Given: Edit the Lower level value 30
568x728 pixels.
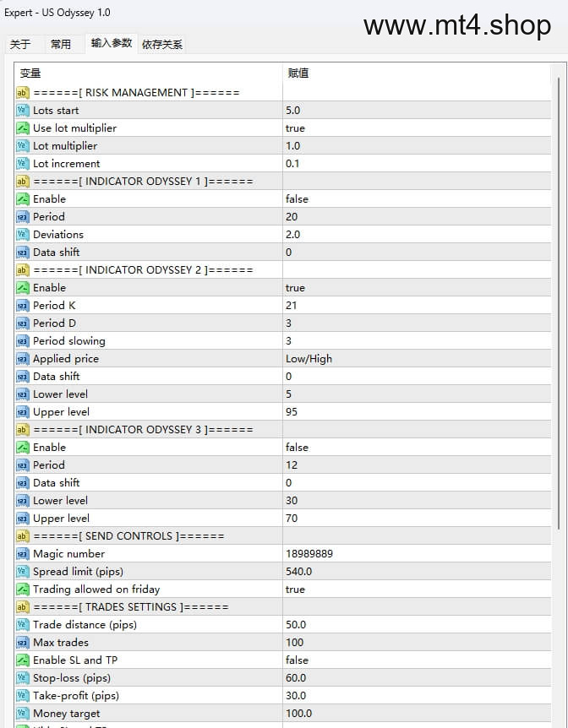Looking at the screenshot, I should click(417, 501).
